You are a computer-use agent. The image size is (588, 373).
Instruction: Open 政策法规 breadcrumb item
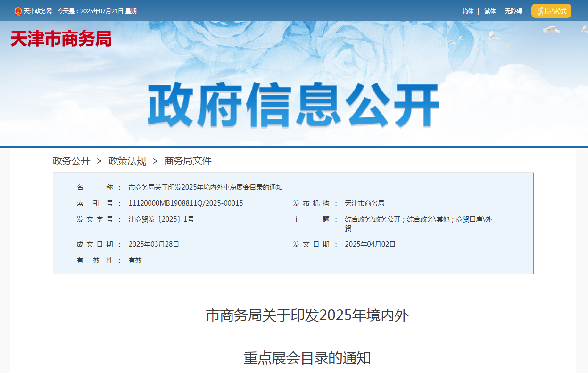click(127, 161)
